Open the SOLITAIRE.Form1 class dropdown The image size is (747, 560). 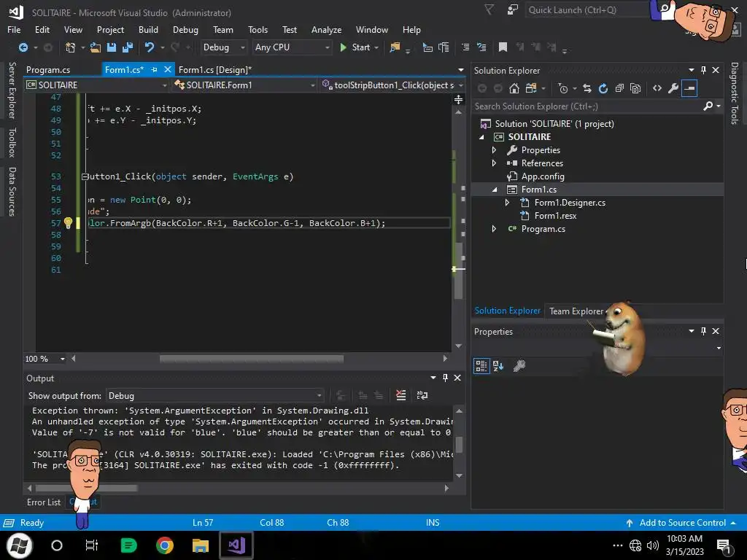[x=244, y=85]
